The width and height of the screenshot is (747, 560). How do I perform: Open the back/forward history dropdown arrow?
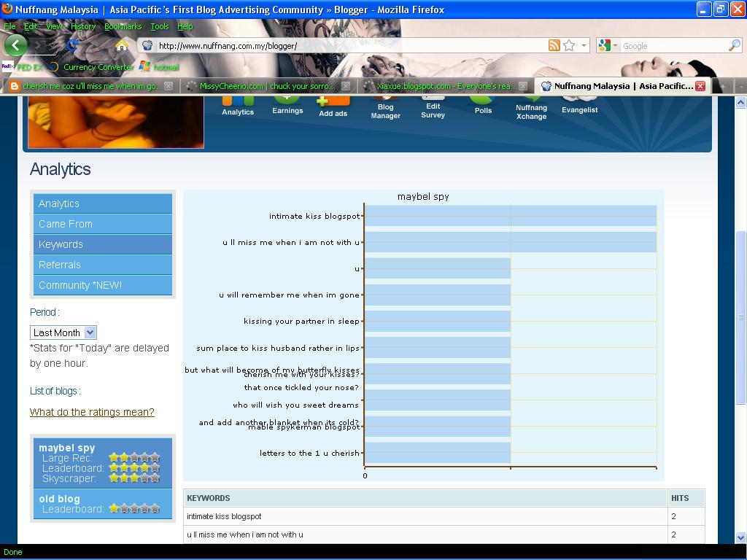click(x=52, y=46)
